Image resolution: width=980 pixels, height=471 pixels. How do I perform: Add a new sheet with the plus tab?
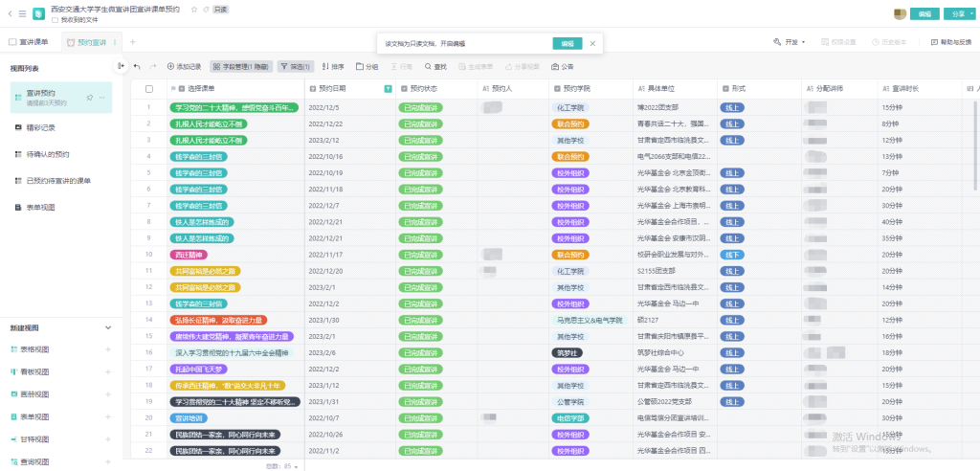132,42
